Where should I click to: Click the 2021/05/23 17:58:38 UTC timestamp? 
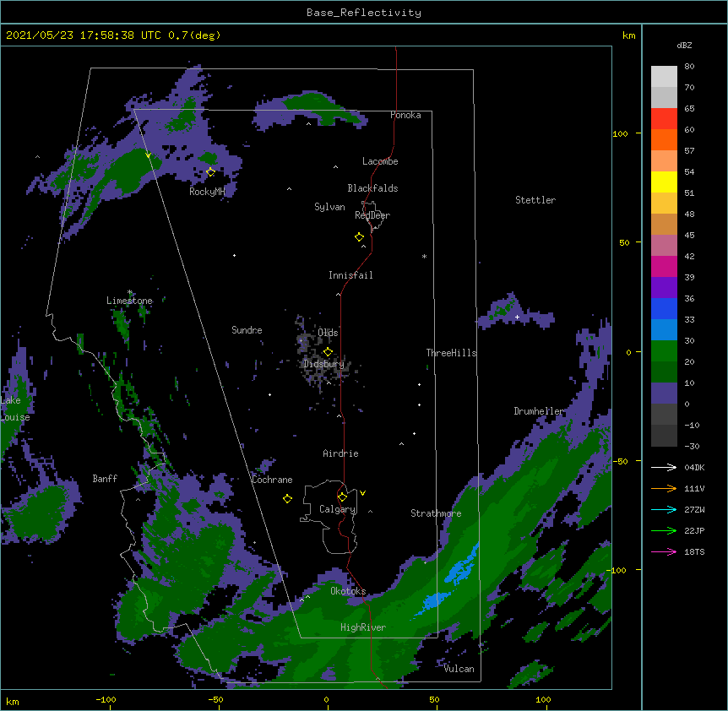tap(84, 35)
